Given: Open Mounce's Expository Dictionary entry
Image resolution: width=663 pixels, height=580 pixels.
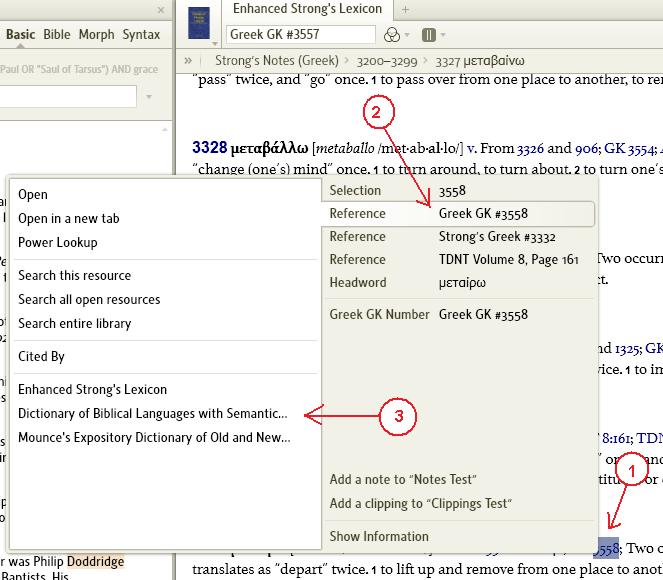Looking at the screenshot, I should [x=154, y=438].
